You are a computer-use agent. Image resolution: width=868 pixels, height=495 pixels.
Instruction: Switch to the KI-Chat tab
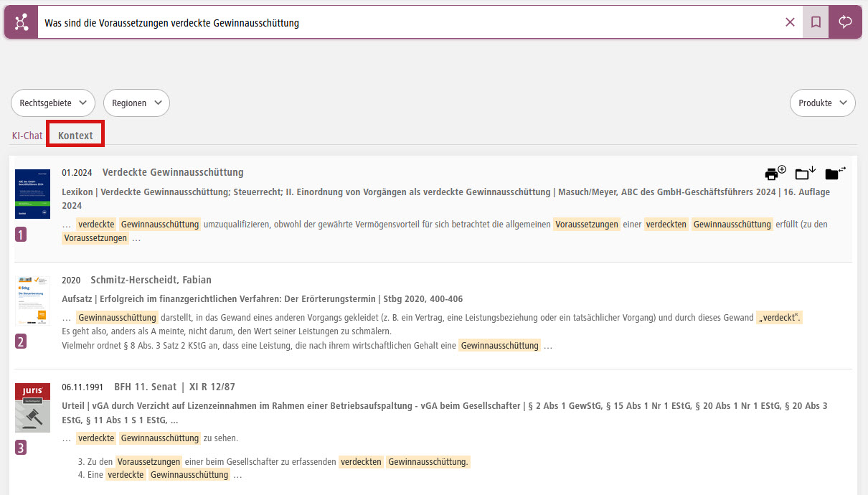[x=27, y=135]
